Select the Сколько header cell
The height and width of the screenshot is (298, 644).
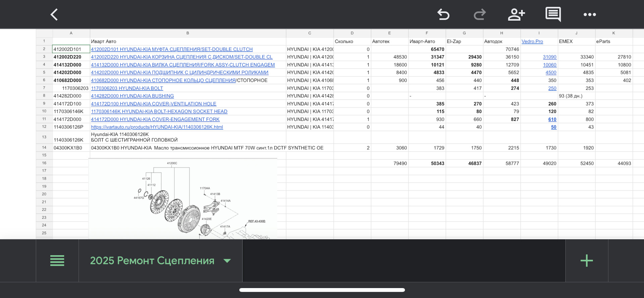pyautogui.click(x=352, y=41)
